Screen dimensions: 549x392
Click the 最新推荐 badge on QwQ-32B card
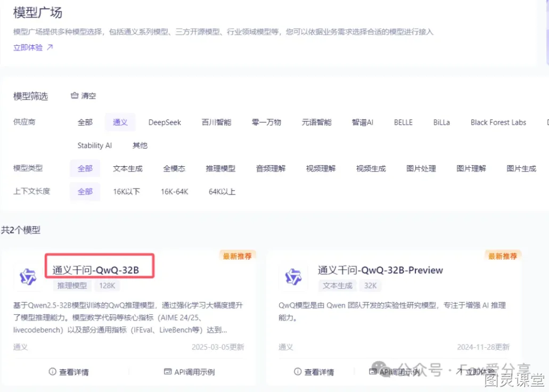(x=237, y=256)
